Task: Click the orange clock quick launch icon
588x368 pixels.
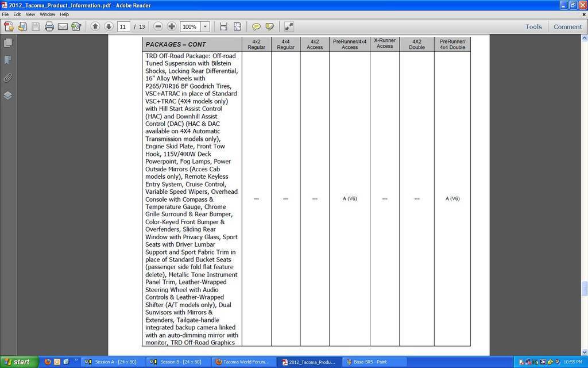Action: coord(57,362)
